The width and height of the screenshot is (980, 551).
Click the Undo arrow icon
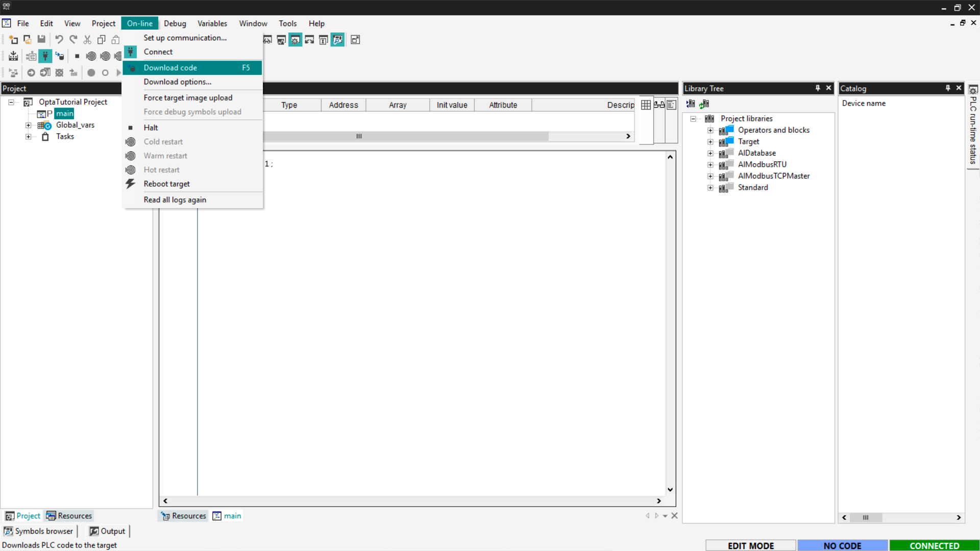click(x=59, y=39)
